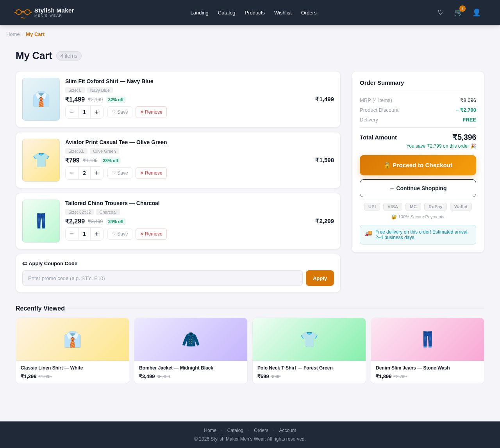
Task: Click the Polo Neck T-Shirt — Forest Green title
Action: [295, 368]
